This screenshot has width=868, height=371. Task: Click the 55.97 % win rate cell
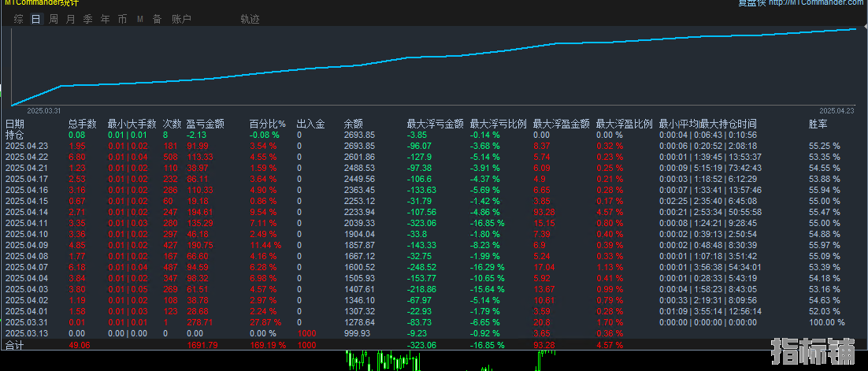824,245
